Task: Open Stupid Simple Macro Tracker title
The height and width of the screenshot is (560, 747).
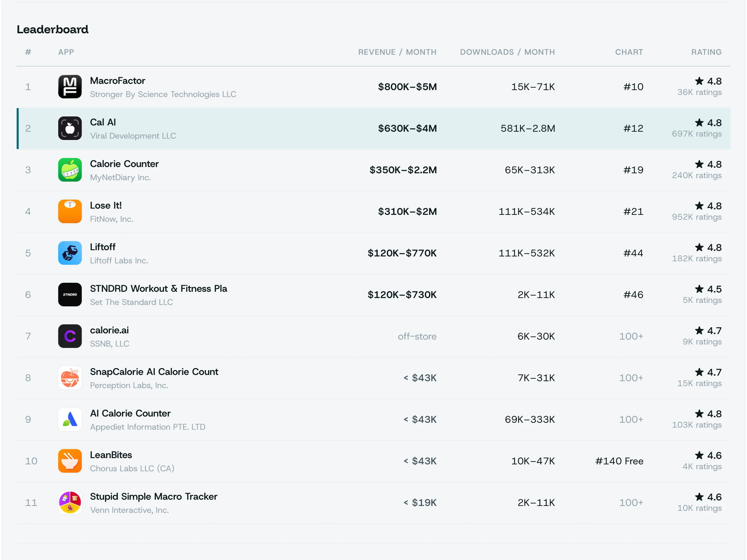Action: click(153, 497)
